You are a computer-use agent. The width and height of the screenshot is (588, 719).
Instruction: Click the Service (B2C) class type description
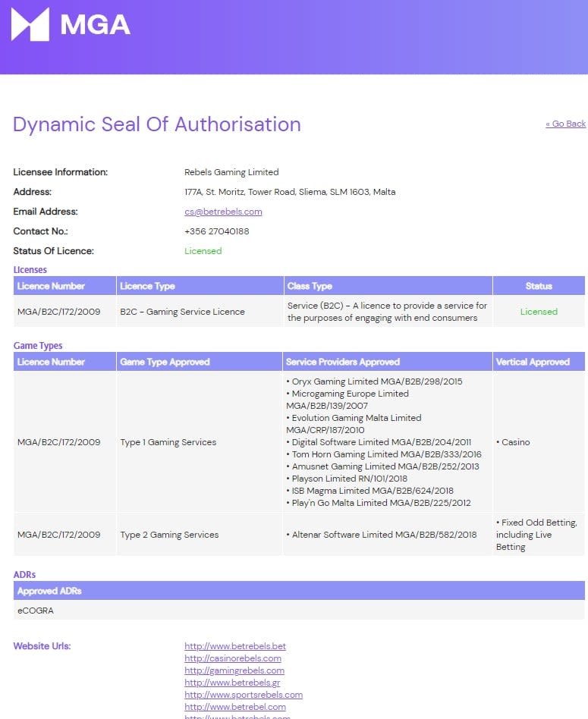387,312
